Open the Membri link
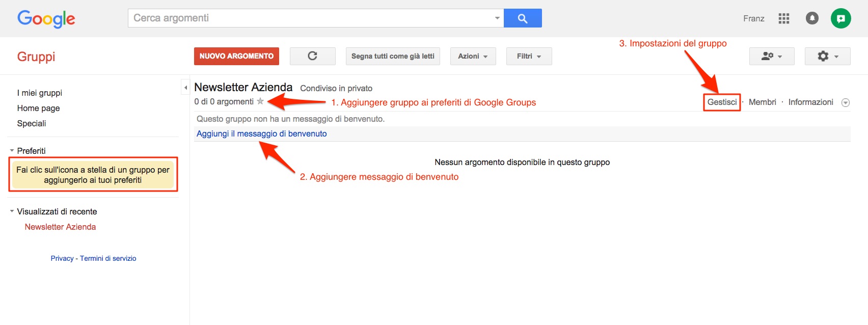 (x=763, y=102)
